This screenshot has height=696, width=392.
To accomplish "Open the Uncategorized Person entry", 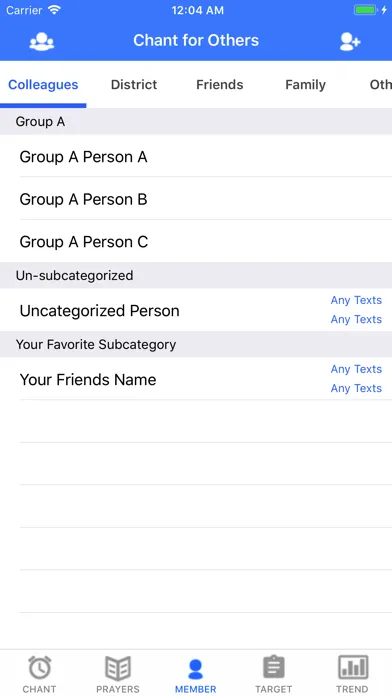I will [x=196, y=310].
